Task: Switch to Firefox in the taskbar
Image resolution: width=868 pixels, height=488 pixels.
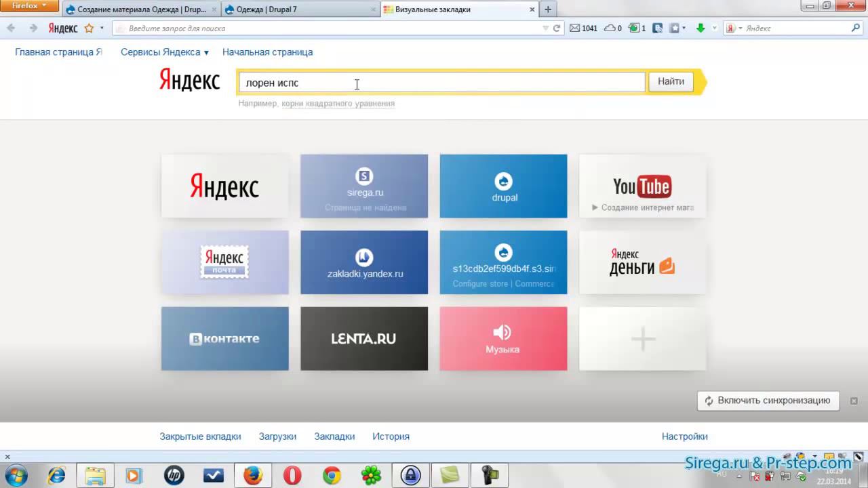Action: click(253, 475)
